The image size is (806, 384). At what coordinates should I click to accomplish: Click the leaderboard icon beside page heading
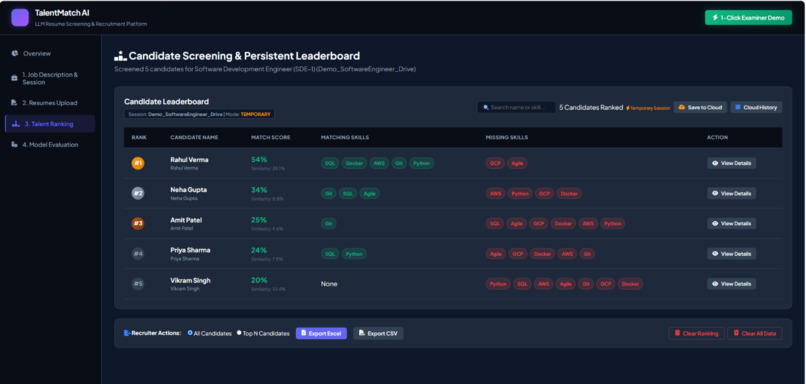pyautogui.click(x=120, y=56)
